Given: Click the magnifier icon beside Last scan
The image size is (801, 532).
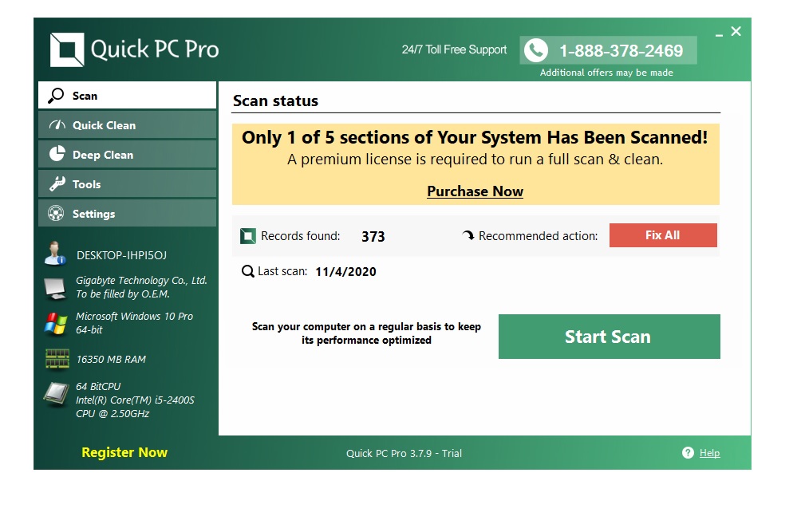Looking at the screenshot, I should pos(248,271).
